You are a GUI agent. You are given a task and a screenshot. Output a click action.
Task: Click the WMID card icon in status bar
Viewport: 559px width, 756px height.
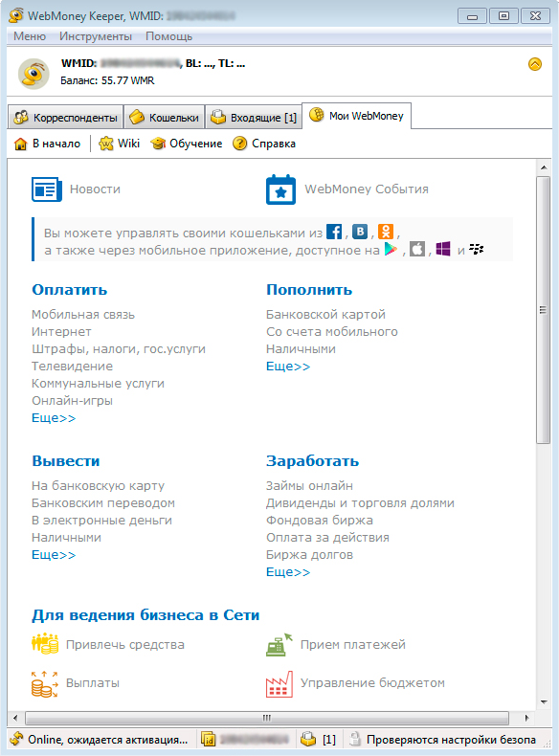click(x=208, y=739)
